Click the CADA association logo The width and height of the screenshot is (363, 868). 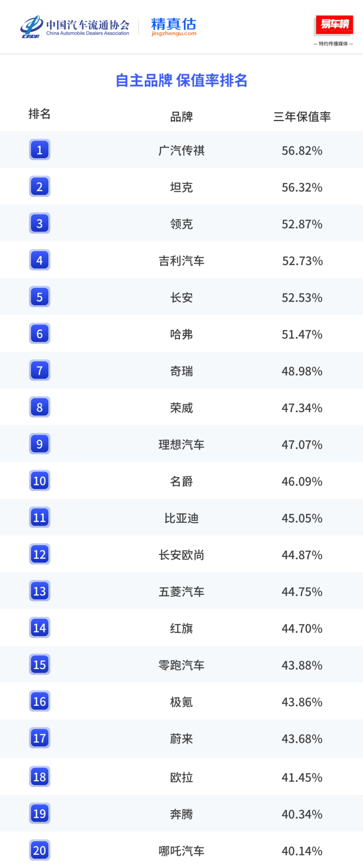31,27
